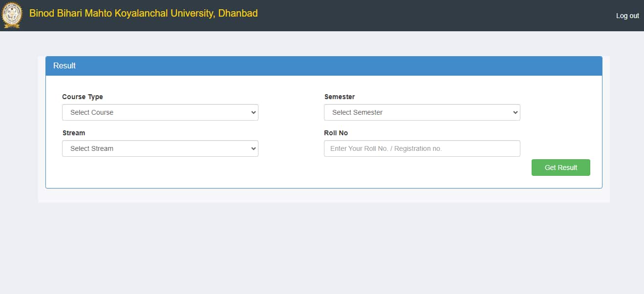Click the Semester label

coord(340,97)
